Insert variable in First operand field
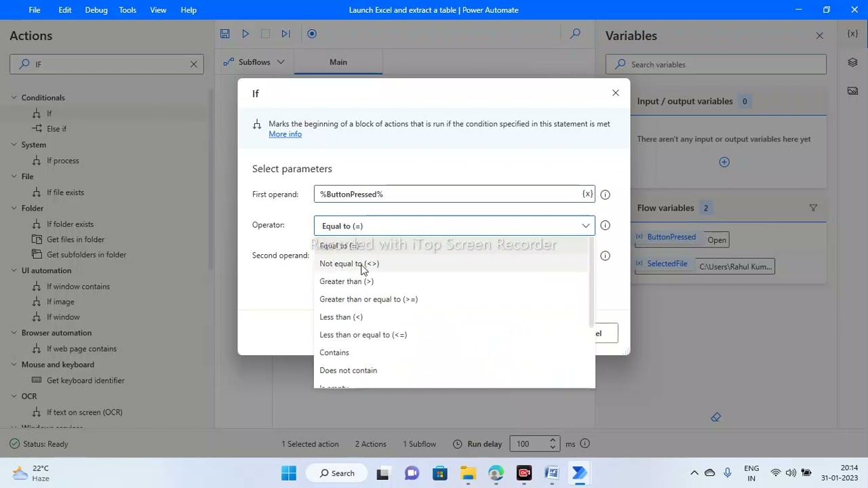The width and height of the screenshot is (868, 488). pyautogui.click(x=587, y=195)
